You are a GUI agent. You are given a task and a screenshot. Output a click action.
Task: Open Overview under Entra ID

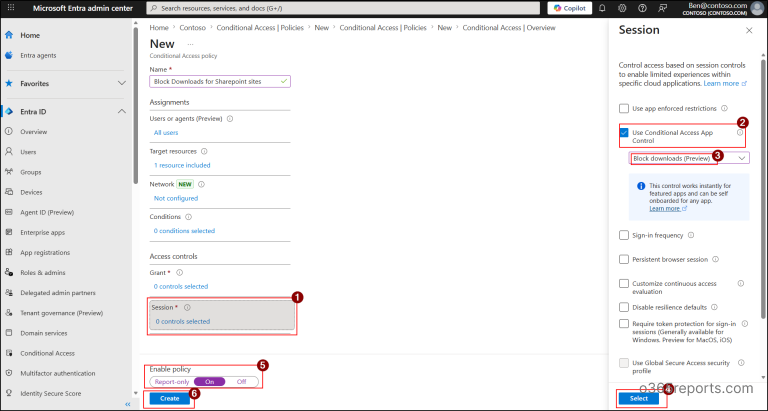[33, 132]
